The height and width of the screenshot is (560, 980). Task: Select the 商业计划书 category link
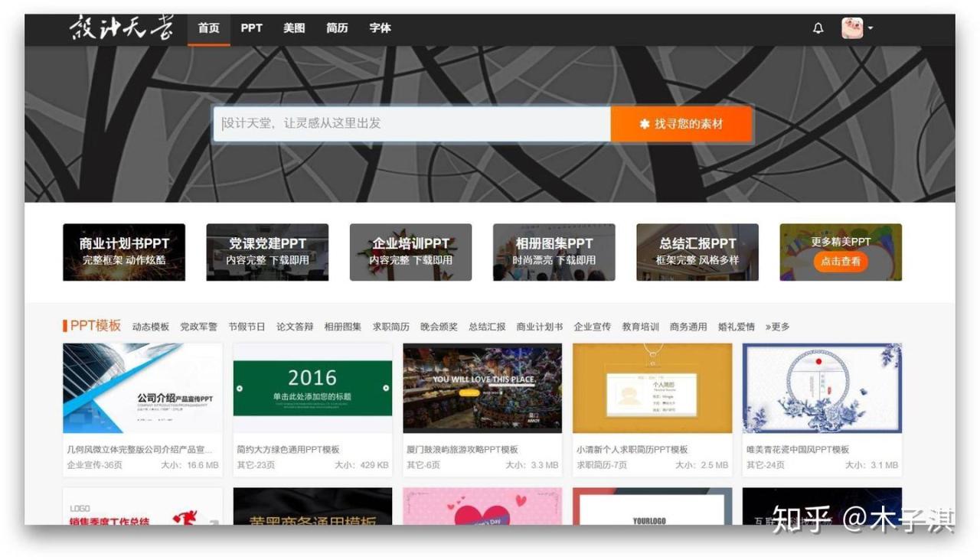540,327
